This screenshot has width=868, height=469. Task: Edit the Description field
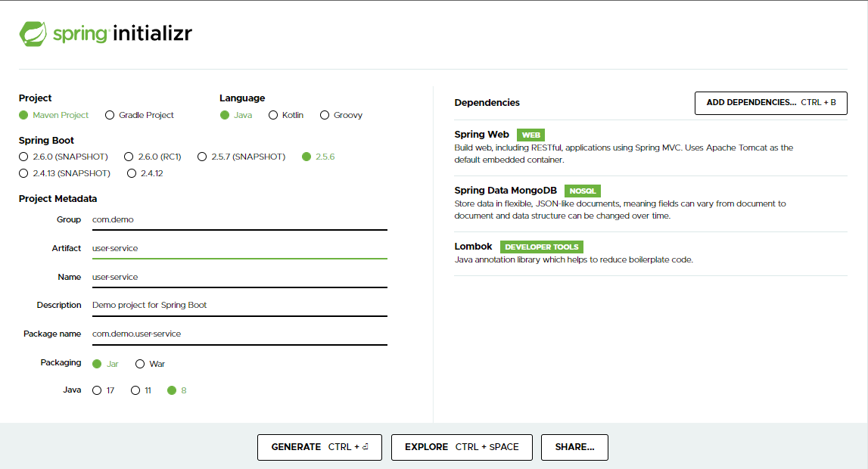click(240, 306)
